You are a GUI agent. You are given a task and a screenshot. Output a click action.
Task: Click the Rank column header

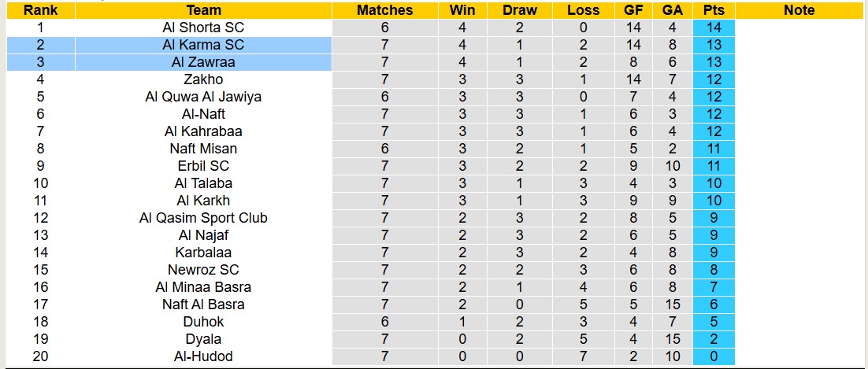(39, 10)
